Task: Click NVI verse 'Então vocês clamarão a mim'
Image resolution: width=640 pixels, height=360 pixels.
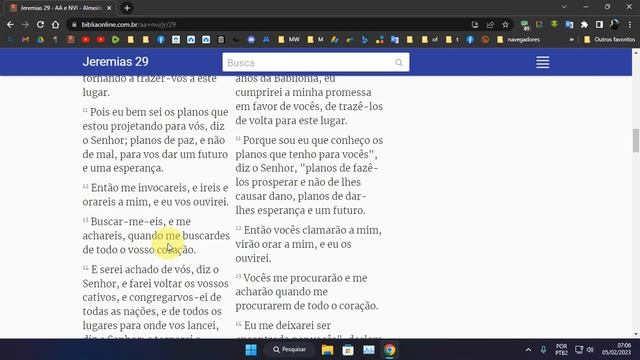Action: coord(309,244)
